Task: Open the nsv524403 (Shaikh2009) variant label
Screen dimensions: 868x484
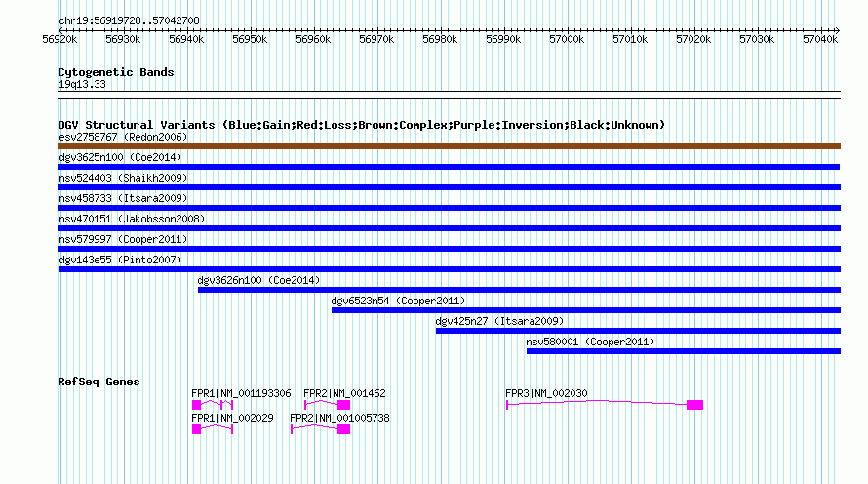Action: pos(123,178)
